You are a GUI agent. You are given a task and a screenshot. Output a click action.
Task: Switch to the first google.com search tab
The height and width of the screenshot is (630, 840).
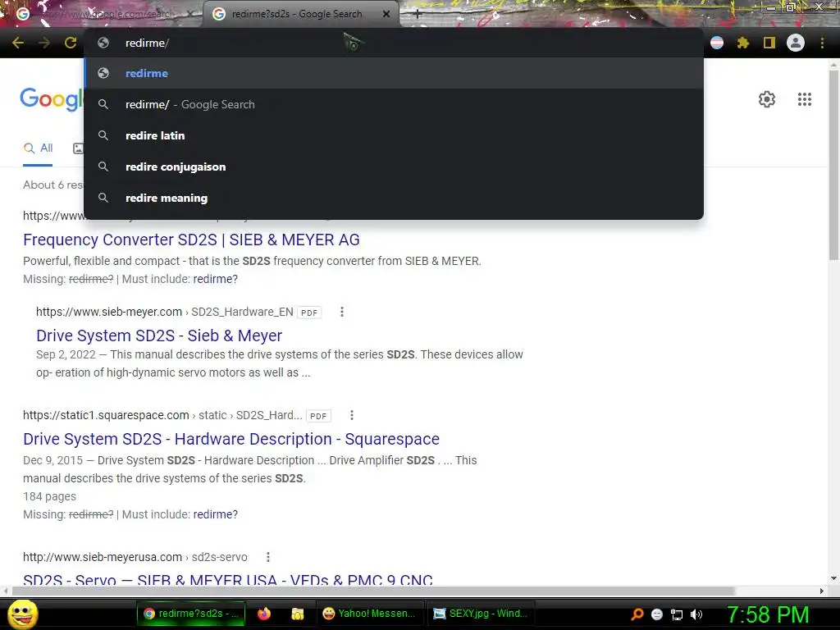tap(102, 14)
